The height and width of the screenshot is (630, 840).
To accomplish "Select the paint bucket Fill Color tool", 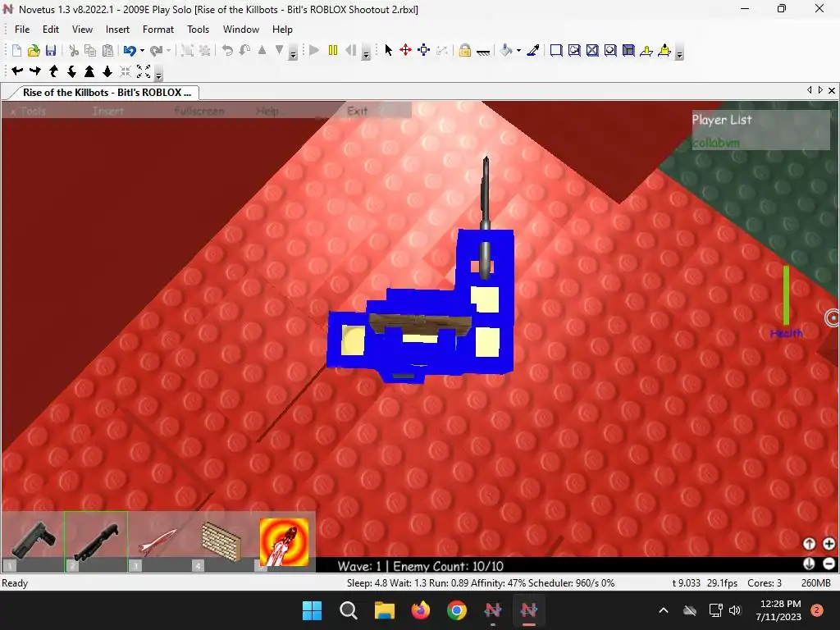I will tap(506, 50).
